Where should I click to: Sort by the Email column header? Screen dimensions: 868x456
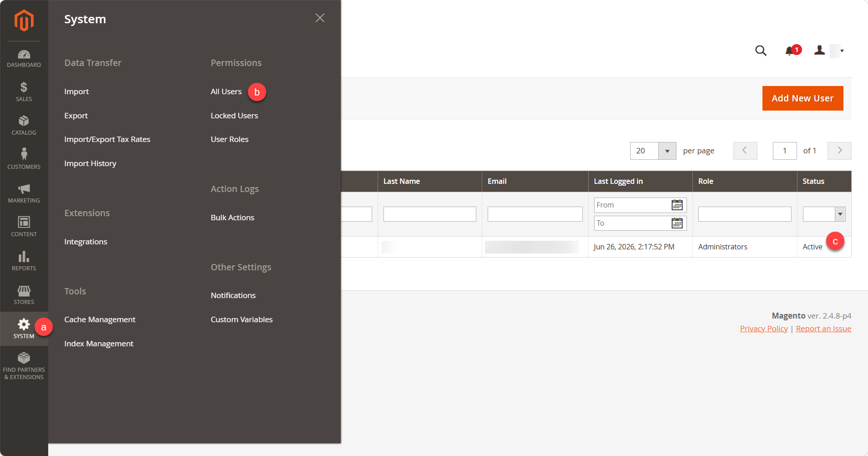point(535,181)
